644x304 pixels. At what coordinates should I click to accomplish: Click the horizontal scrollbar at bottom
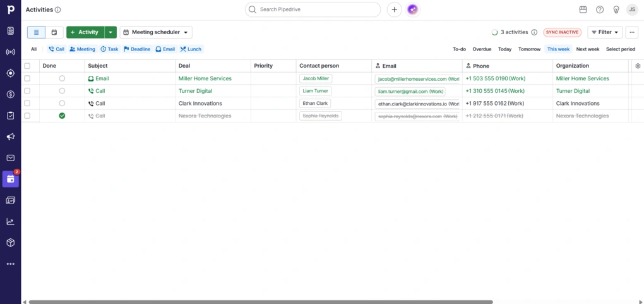coord(261,302)
